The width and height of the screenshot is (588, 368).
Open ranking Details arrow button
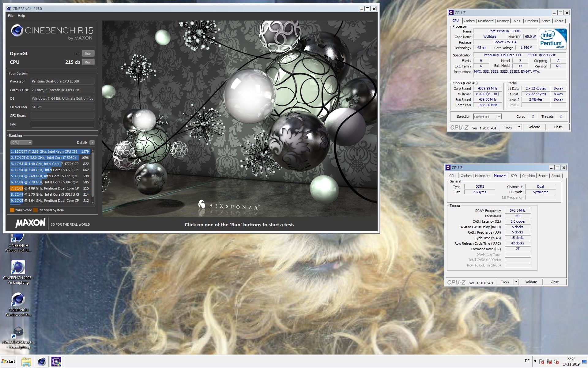[x=92, y=143]
